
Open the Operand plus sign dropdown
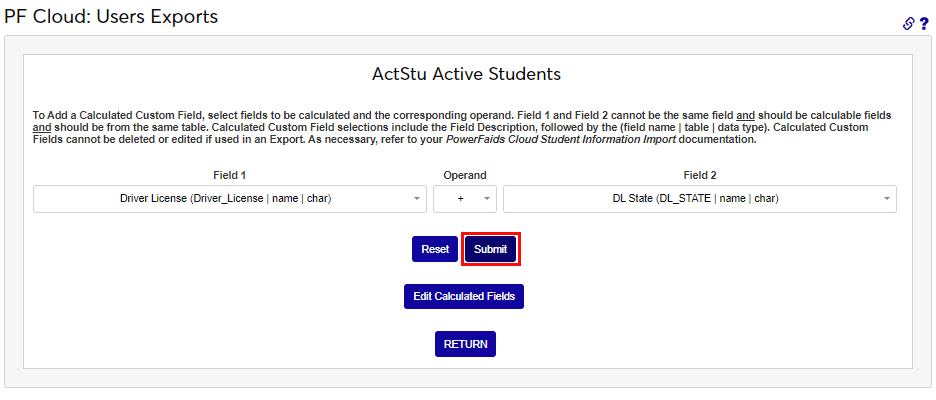(x=461, y=199)
